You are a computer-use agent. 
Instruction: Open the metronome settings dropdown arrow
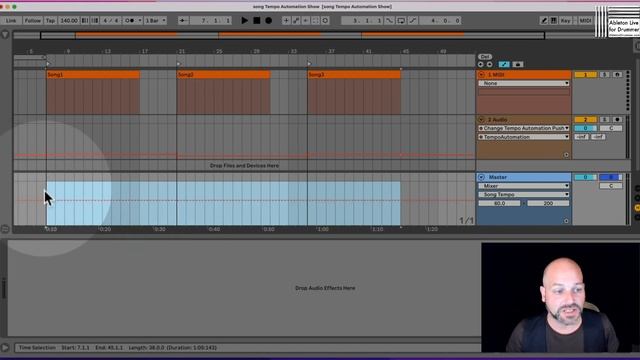pyautogui.click(x=140, y=20)
